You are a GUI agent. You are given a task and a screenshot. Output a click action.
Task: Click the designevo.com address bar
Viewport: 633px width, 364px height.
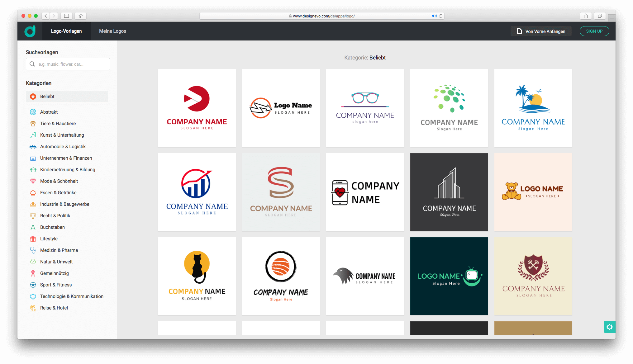[x=322, y=16]
